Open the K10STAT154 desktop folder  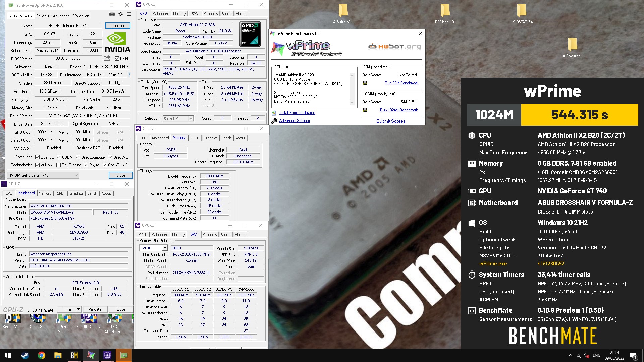[x=522, y=14]
